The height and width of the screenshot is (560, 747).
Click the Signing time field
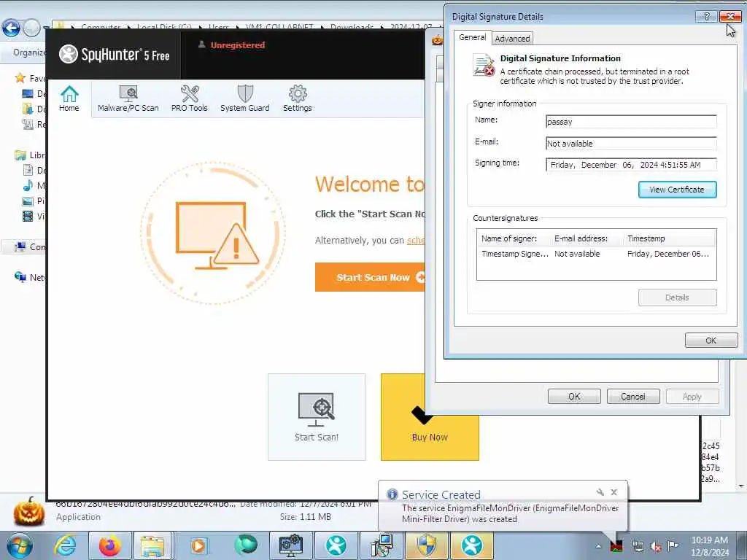[x=631, y=165]
